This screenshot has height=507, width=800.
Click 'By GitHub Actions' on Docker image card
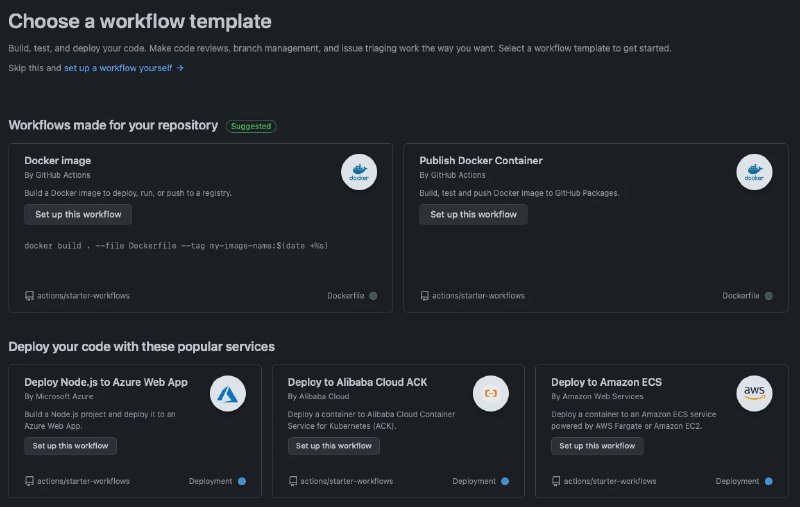[57, 175]
